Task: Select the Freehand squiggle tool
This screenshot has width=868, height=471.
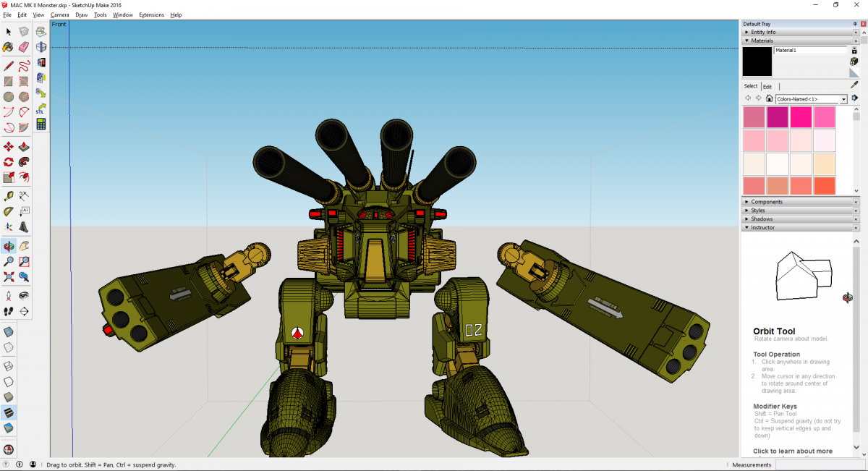Action: [24, 67]
